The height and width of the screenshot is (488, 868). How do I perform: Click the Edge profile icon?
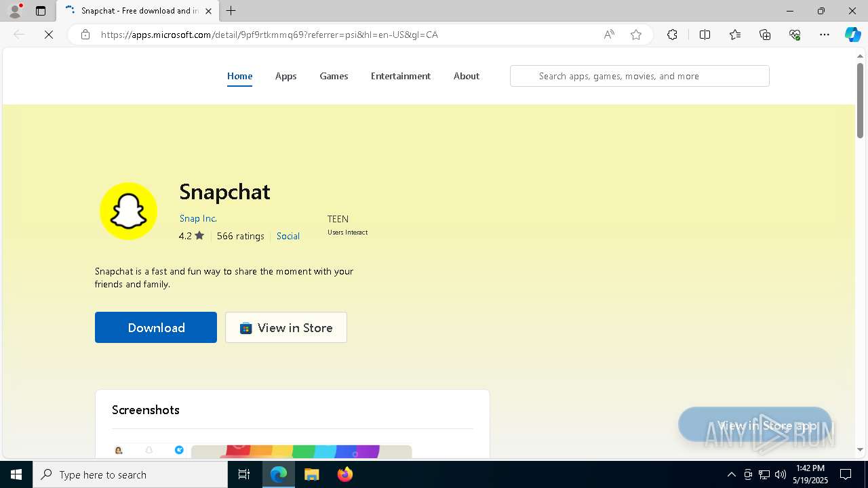click(15, 11)
